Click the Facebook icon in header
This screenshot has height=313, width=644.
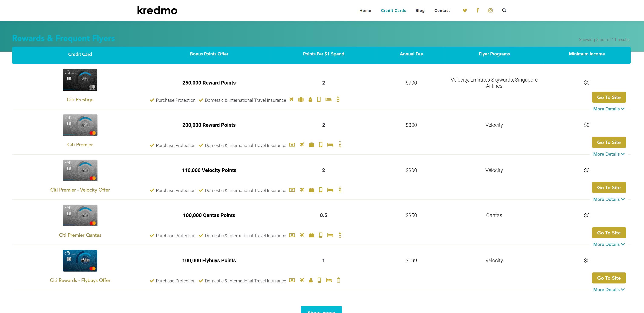478,10
